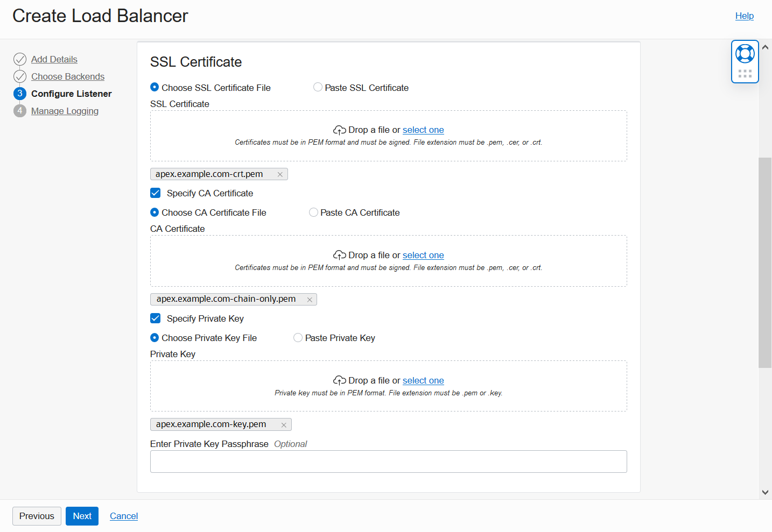Remove the apex.example.com-key.pem file chip
The width and height of the screenshot is (772, 532).
(x=284, y=424)
